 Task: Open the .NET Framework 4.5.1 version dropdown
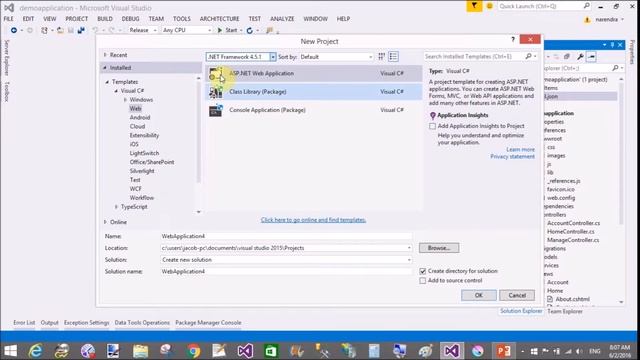coord(273,57)
